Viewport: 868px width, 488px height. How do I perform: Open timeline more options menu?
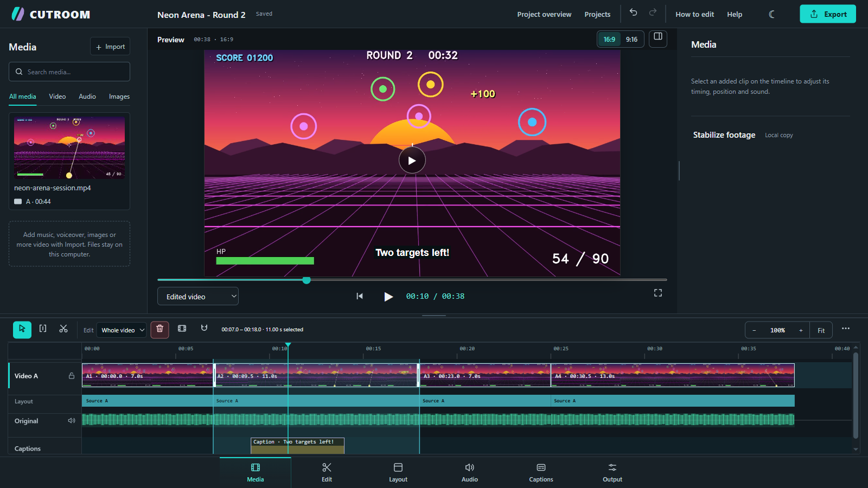[846, 329]
